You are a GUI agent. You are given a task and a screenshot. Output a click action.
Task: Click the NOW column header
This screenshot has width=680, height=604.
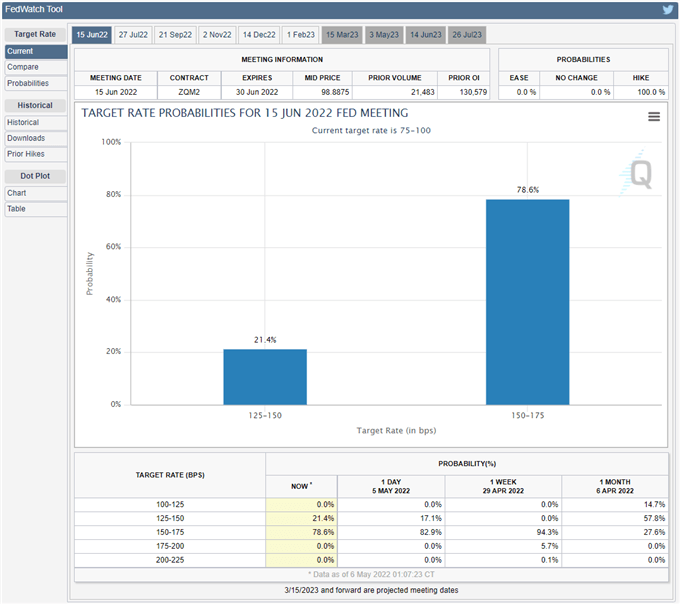pos(301,486)
